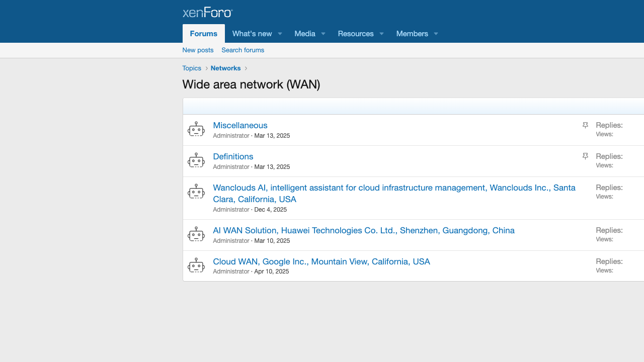The height and width of the screenshot is (362, 644).
Task: Open Search forums link
Action: tap(243, 50)
